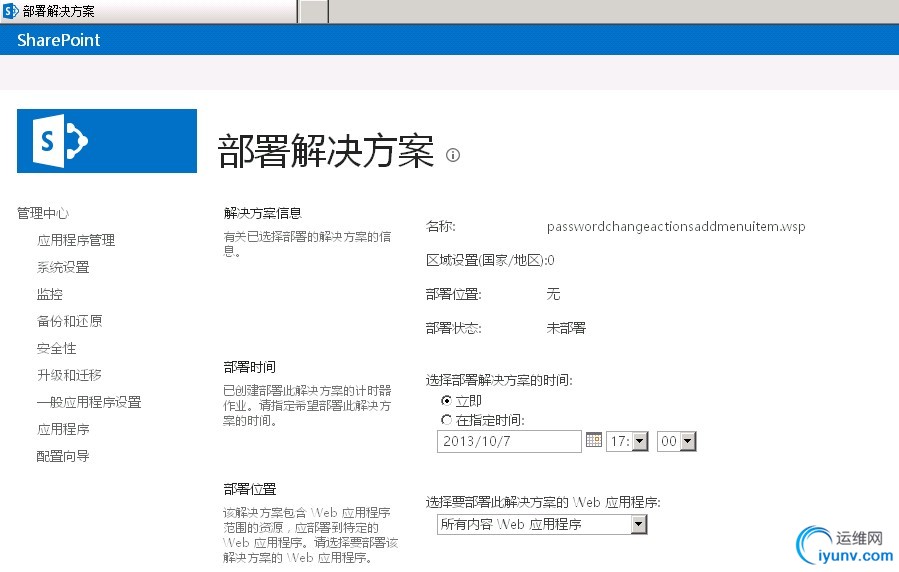Select the 在指定时间 radio button
Viewport: 899px width, 572px height.
[x=446, y=420]
